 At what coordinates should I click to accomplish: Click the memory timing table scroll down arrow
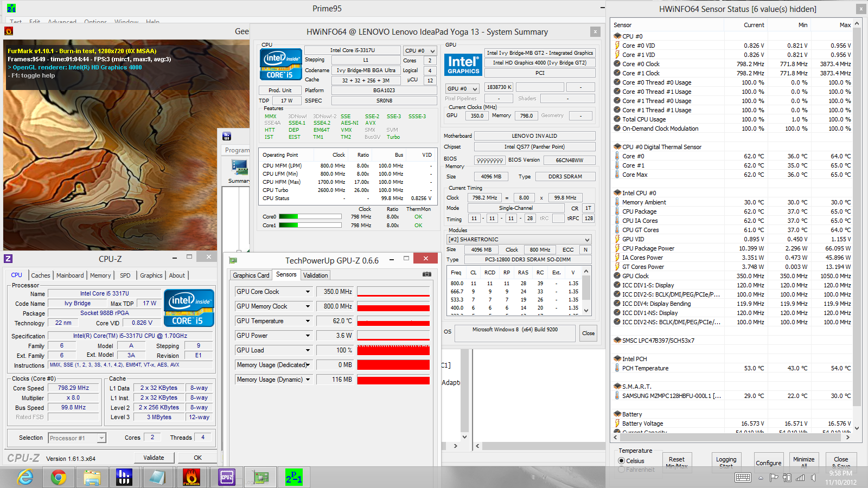[586, 310]
